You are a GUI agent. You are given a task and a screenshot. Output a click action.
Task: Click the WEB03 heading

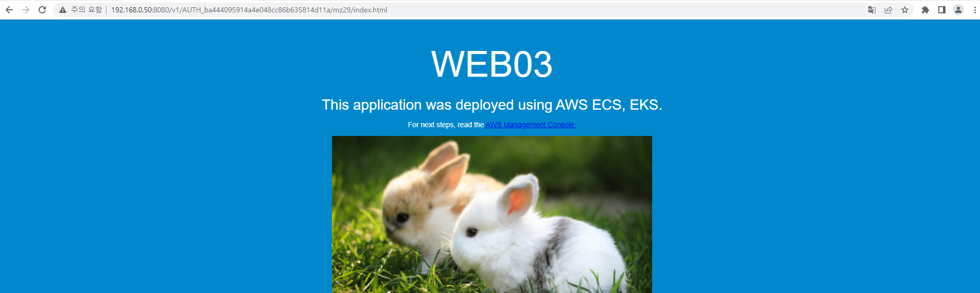point(492,64)
